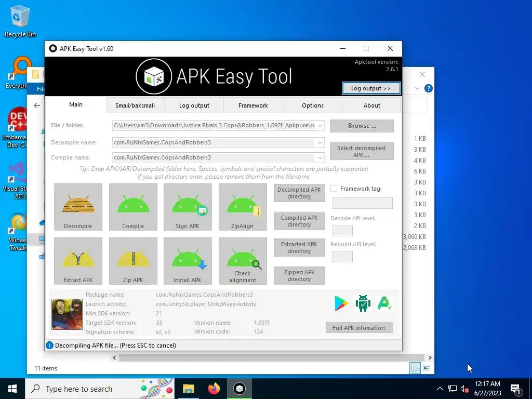Viewport: 532px width, 399px height.
Task: Click Explorer horizontal scrollbar left arrow
Action: point(114,357)
